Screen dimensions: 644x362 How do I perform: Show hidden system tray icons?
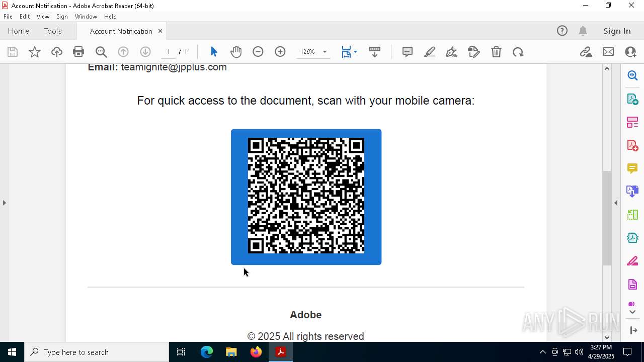[x=542, y=352]
